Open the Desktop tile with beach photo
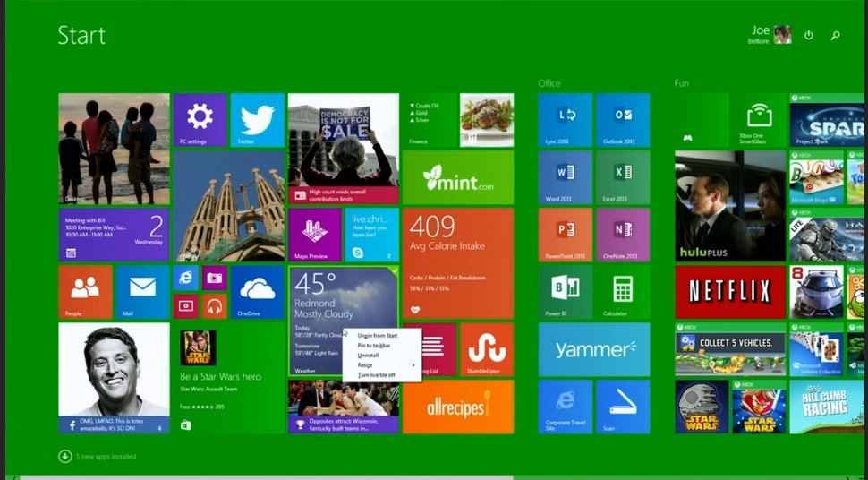 click(114, 149)
